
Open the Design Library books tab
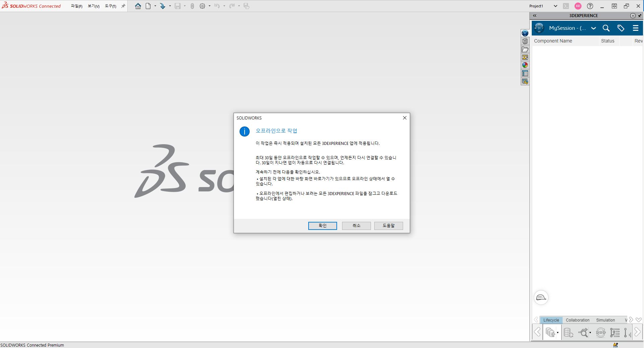[x=525, y=41]
